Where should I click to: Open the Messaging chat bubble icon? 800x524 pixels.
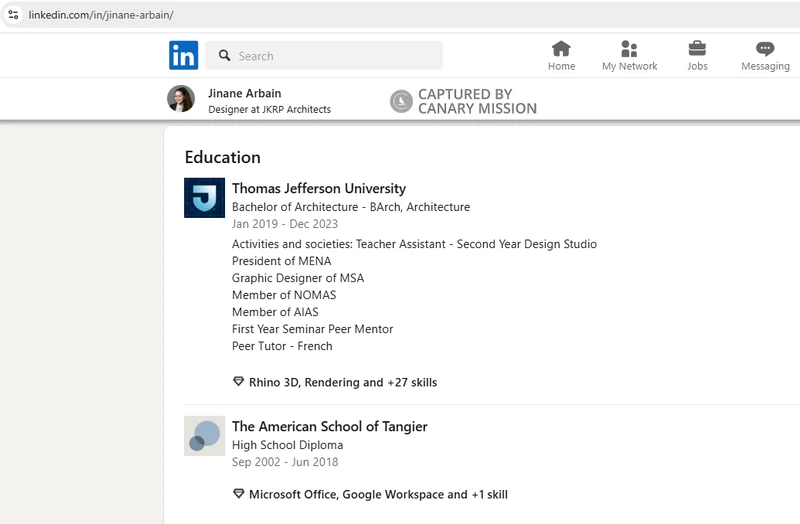click(x=765, y=49)
